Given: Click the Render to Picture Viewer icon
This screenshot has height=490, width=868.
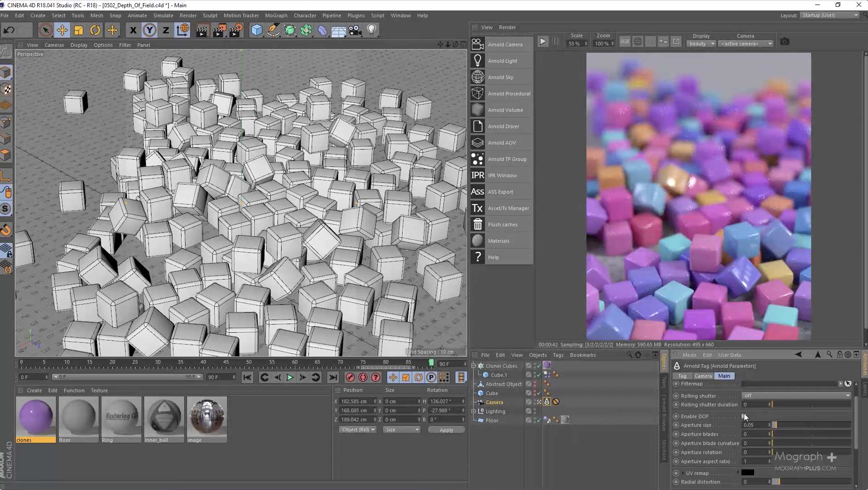Looking at the screenshot, I should pos(219,30).
